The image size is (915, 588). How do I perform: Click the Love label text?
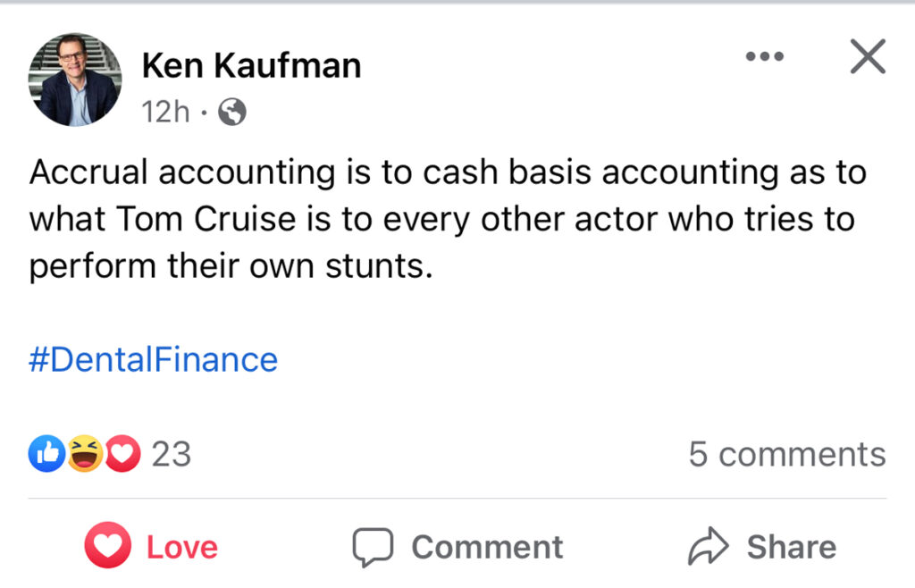click(x=182, y=547)
